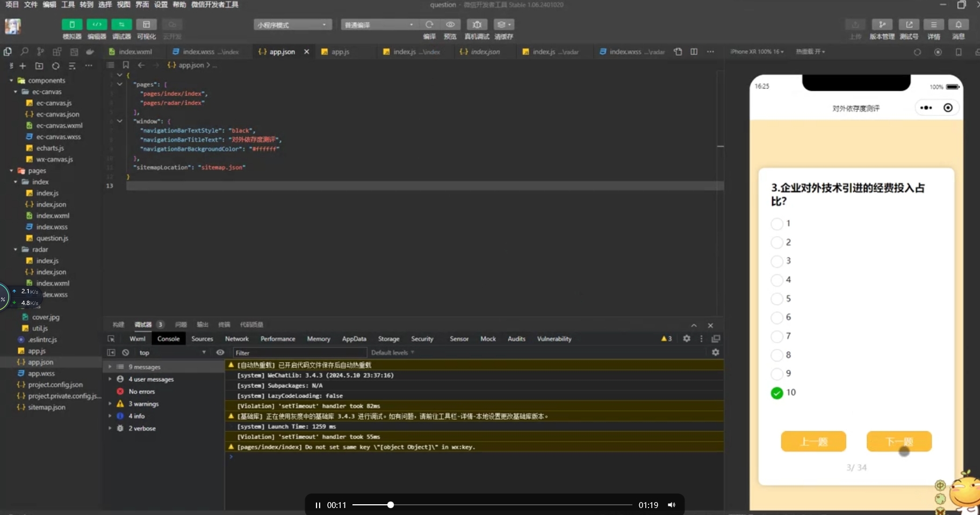Viewport: 980px width, 515px height.
Task: Open the mini program mode dropdown
Action: click(x=293, y=25)
